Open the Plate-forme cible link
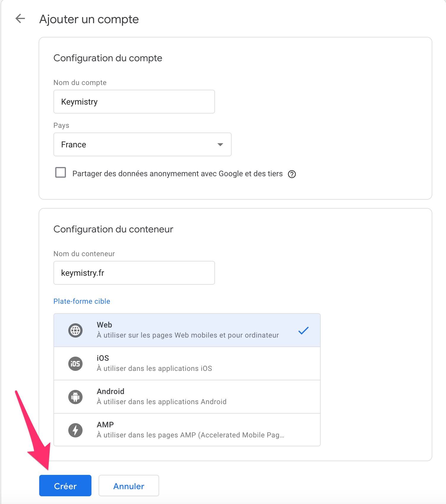This screenshot has height=504, width=446. 82,301
